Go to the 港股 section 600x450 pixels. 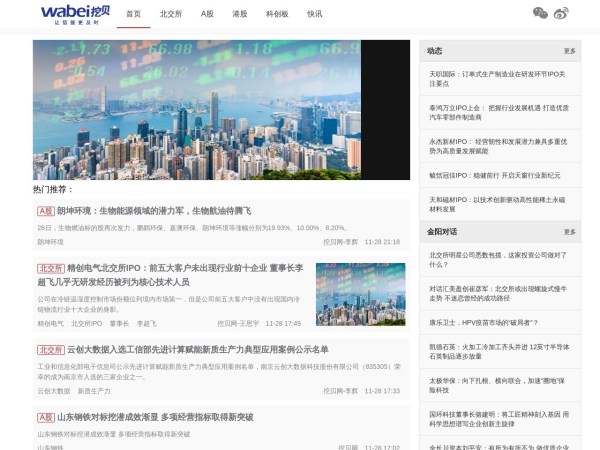(240, 14)
